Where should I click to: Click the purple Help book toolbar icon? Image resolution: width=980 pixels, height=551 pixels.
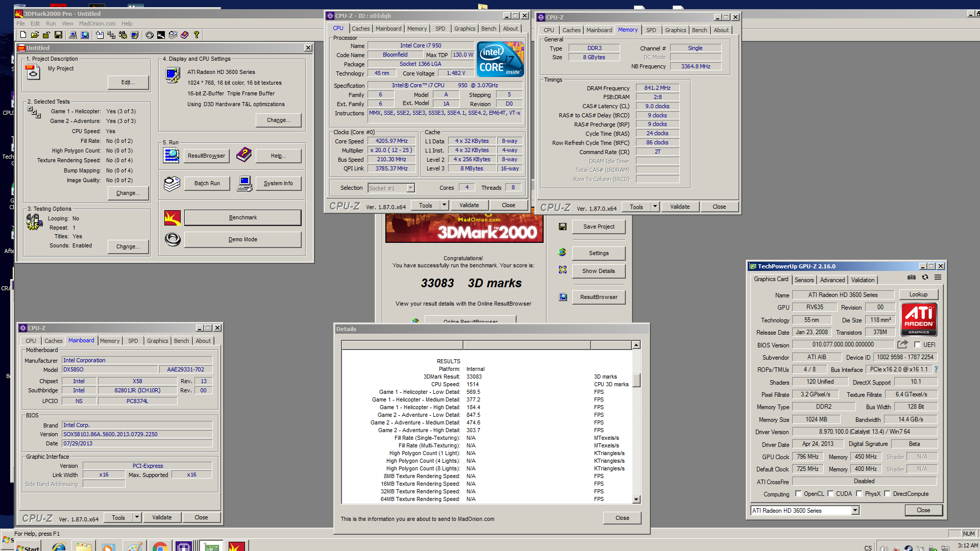(x=184, y=35)
